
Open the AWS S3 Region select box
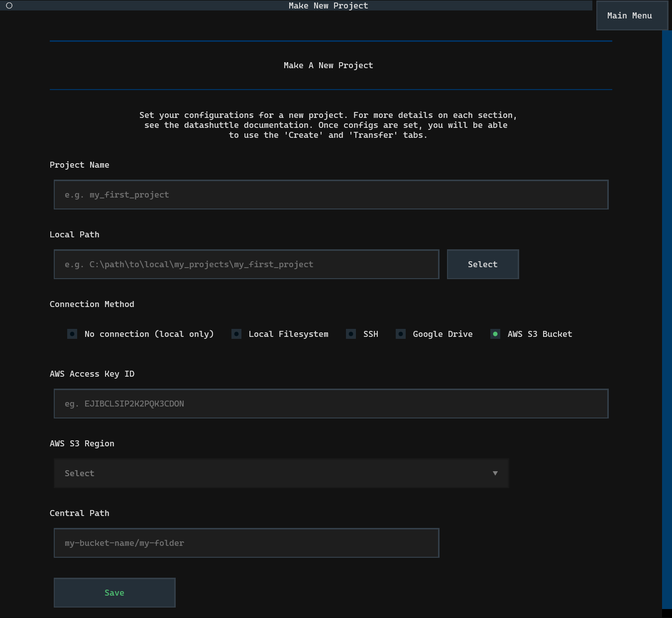click(x=281, y=473)
